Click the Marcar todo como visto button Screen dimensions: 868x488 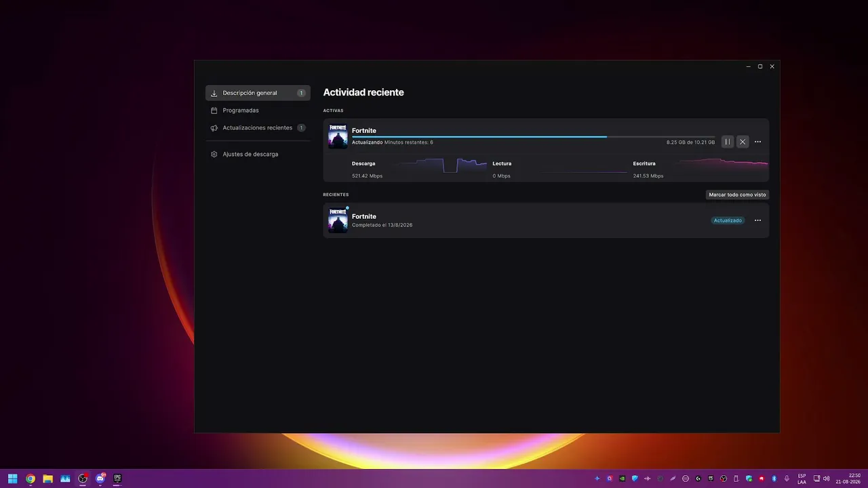point(737,195)
